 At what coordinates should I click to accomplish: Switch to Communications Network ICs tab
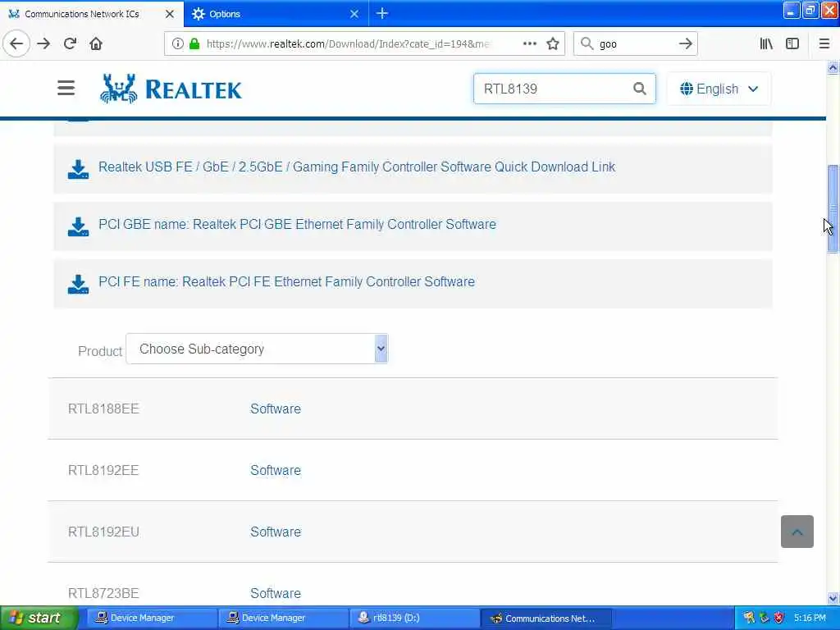[x=91, y=14]
